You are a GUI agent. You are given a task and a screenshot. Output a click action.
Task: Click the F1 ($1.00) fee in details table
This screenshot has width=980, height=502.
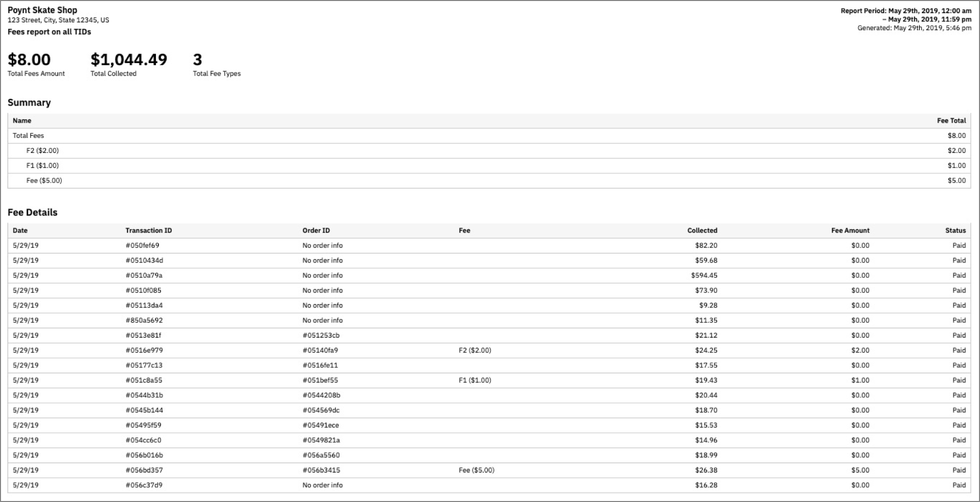(475, 380)
